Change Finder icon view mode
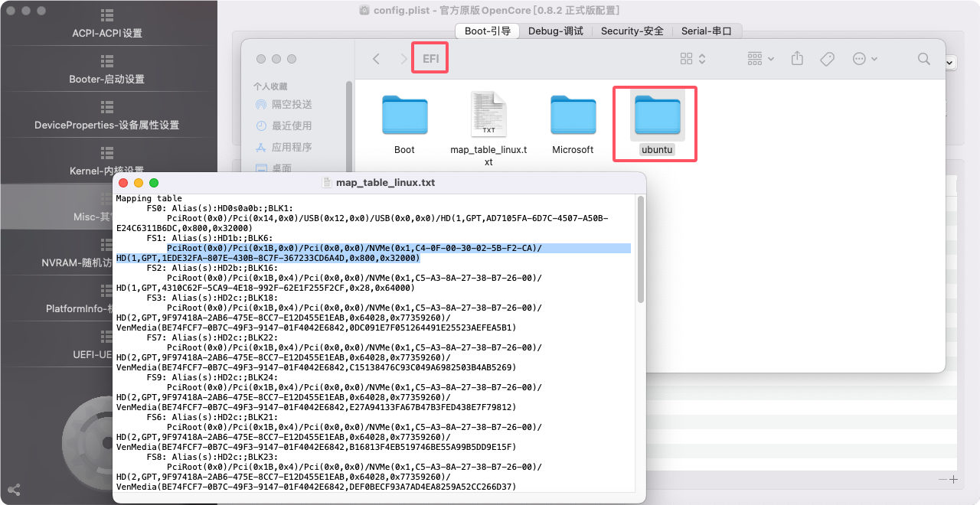Screen dimensions: 980x505 point(693,59)
